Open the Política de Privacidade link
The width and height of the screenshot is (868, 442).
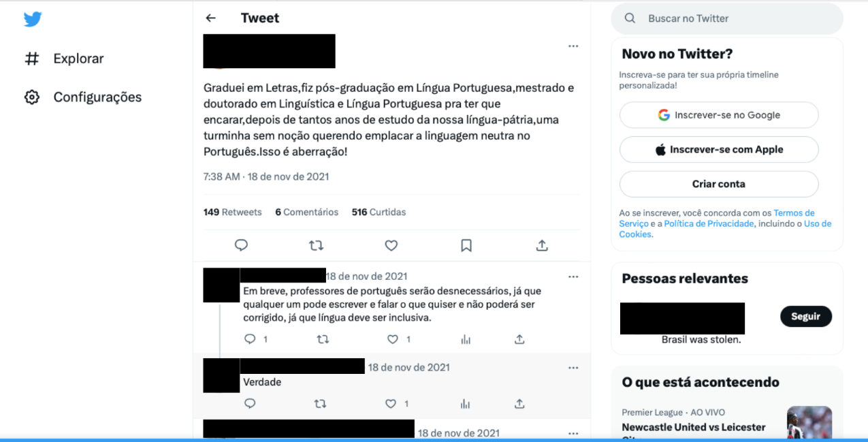pyautogui.click(x=709, y=224)
